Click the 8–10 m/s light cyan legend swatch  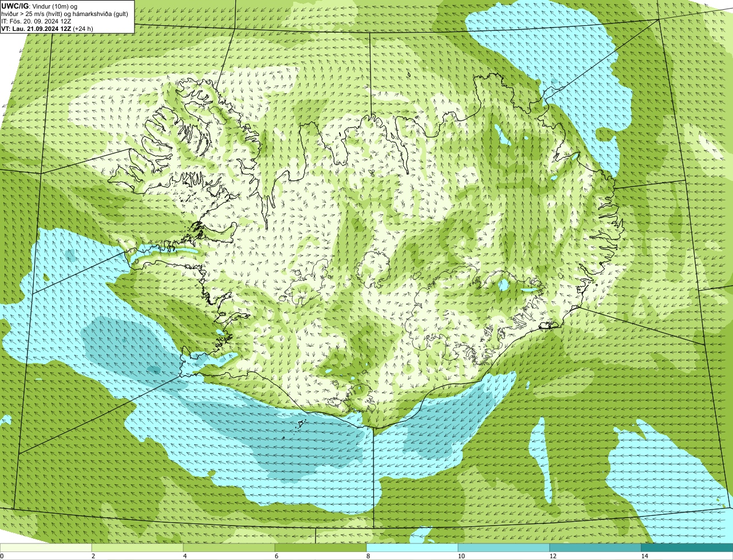click(x=412, y=547)
